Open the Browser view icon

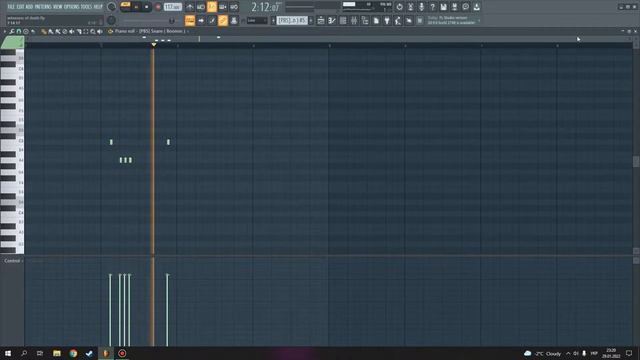[365, 20]
